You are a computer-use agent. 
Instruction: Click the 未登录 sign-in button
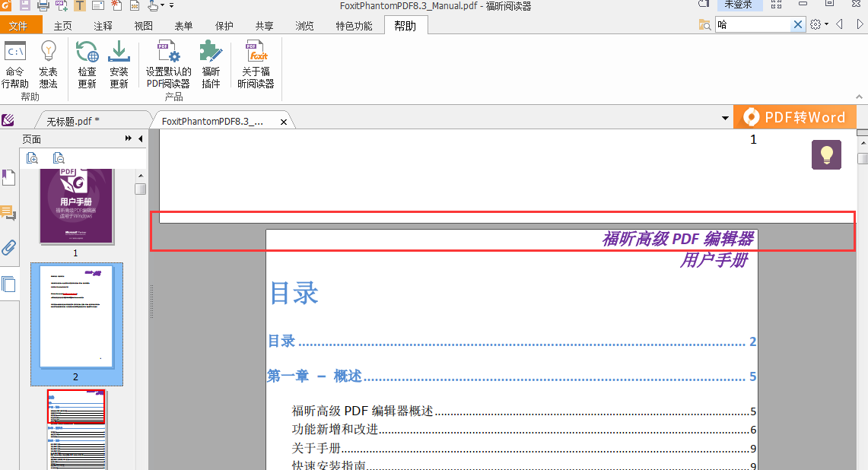click(739, 5)
